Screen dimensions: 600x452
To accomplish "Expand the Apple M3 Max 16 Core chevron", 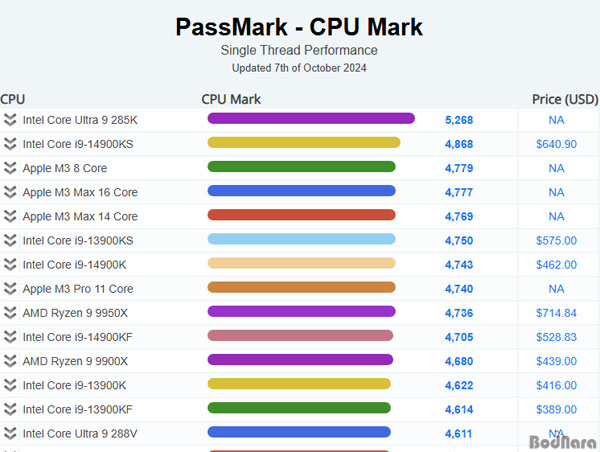I will pos(10,192).
